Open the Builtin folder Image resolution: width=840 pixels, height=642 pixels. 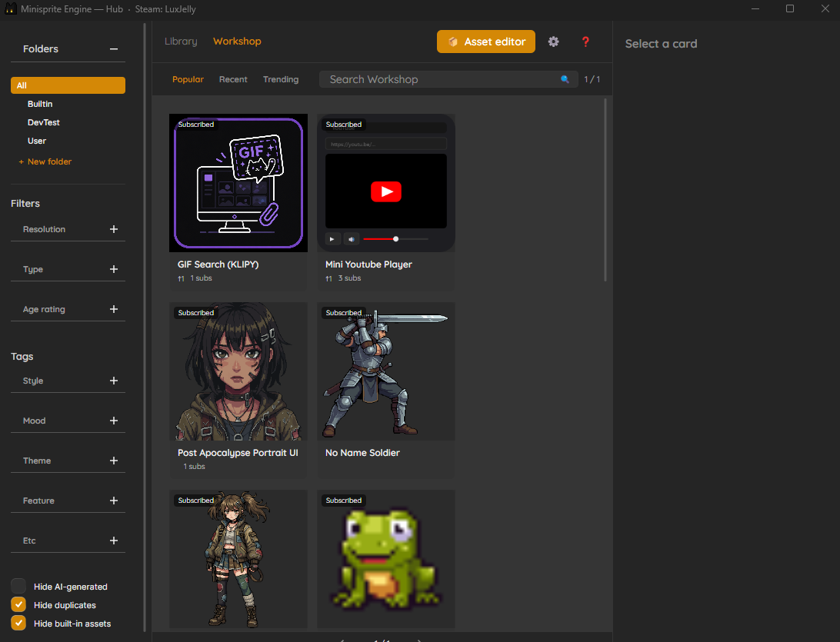pos(40,104)
